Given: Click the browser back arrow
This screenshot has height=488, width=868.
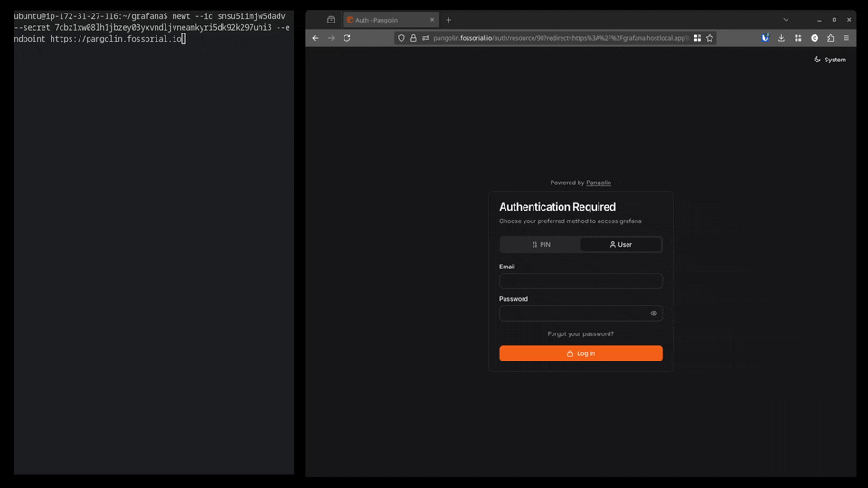Looking at the screenshot, I should 316,38.
